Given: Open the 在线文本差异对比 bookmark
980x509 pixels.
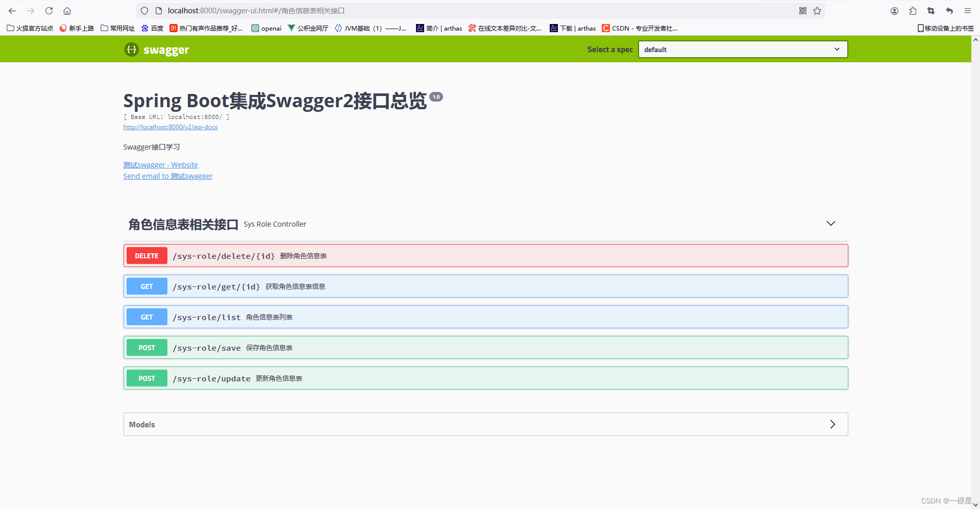Looking at the screenshot, I should coord(505,28).
